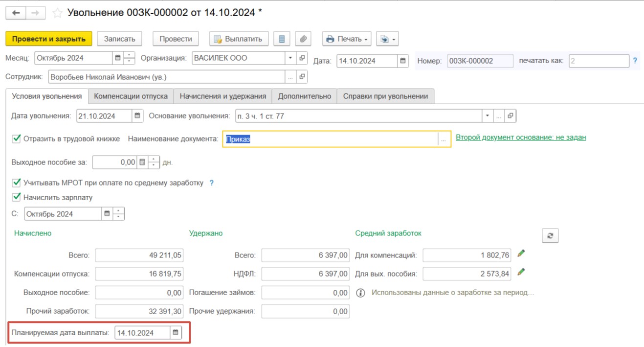The image size is (644, 347).
Task: Show help for the 'печатать как' question mark
Action: point(635,61)
